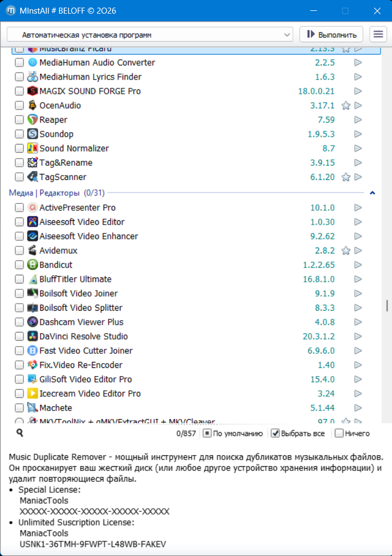Click the search magnifier icon
This screenshot has height=556, width=392.
click(x=20, y=433)
